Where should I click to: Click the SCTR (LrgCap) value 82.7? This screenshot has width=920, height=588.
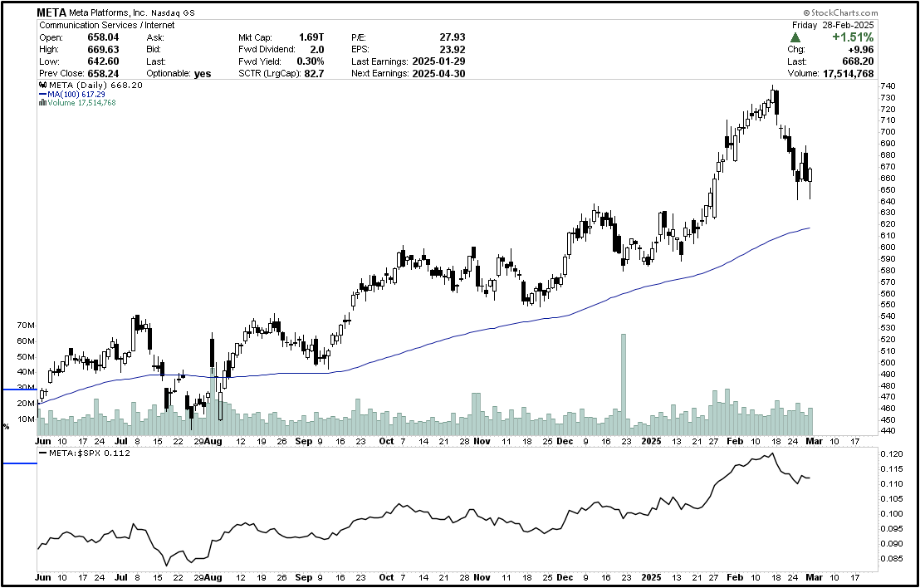(315, 74)
